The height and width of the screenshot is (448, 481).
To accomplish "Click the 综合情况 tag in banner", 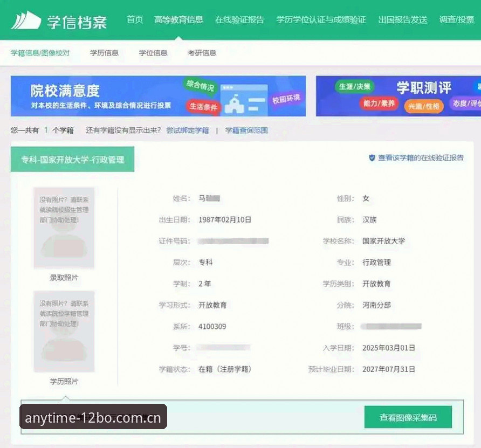I will [x=200, y=85].
